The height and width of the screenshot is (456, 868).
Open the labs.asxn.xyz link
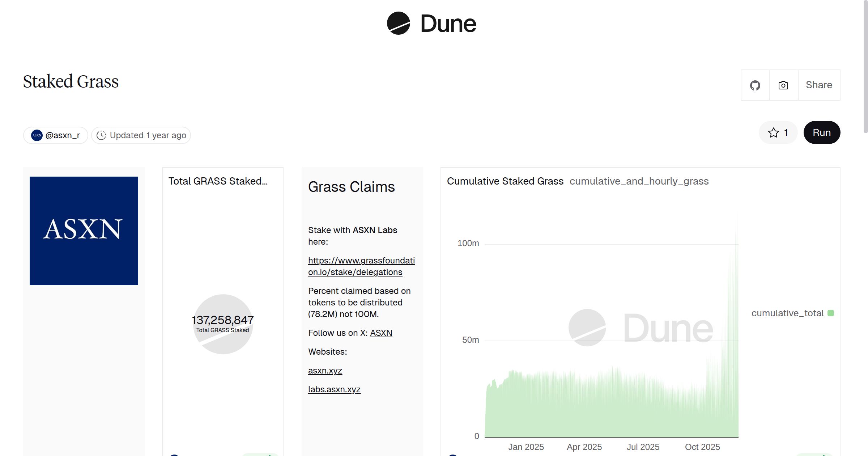tap(334, 389)
